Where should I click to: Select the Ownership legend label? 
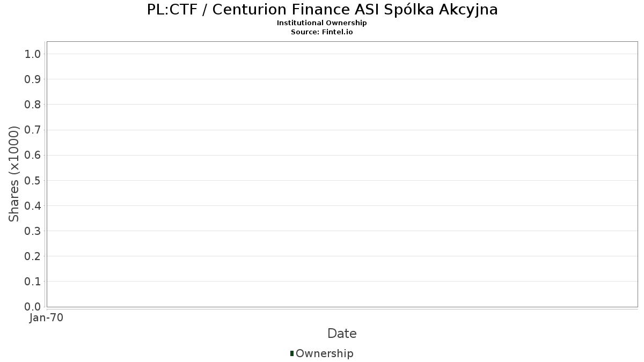(324, 353)
